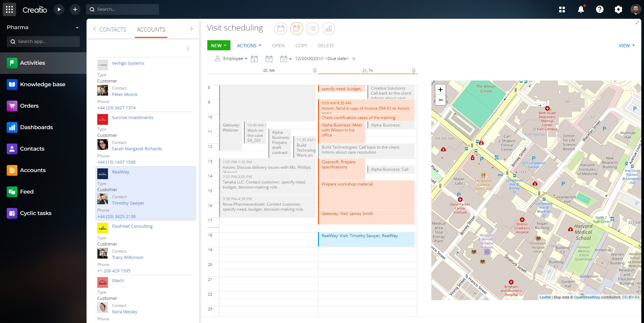This screenshot has width=644, height=323.
Task: Click the period filter calendar-check icon
Action: point(284,59)
